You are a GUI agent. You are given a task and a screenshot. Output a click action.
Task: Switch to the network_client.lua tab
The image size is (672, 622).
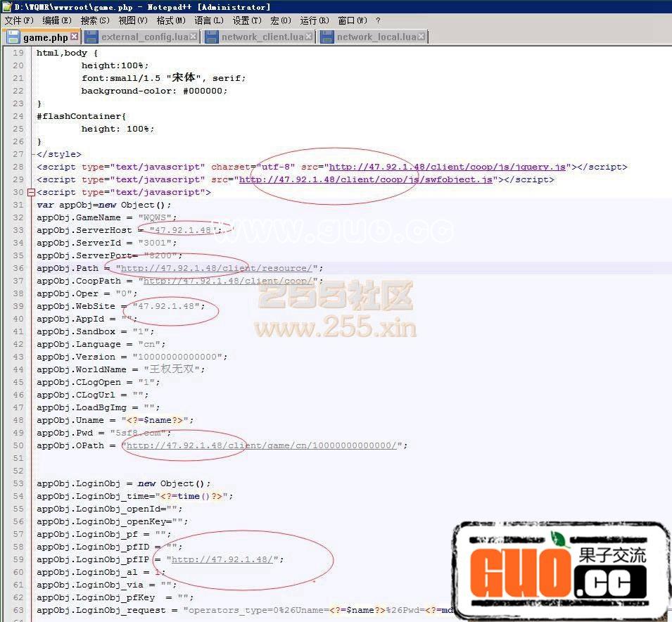click(x=262, y=37)
